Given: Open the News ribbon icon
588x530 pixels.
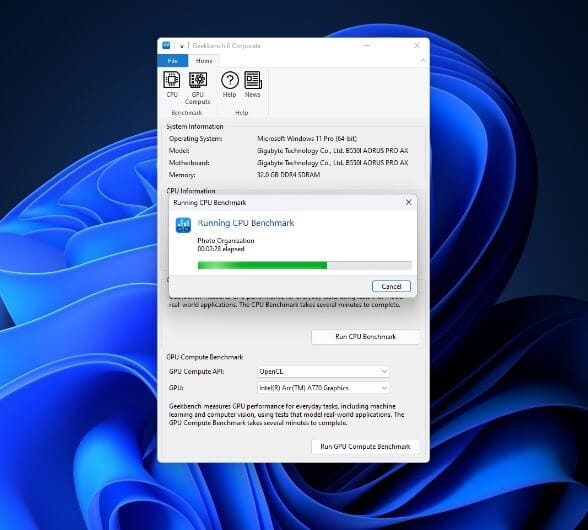Looking at the screenshot, I should [253, 84].
